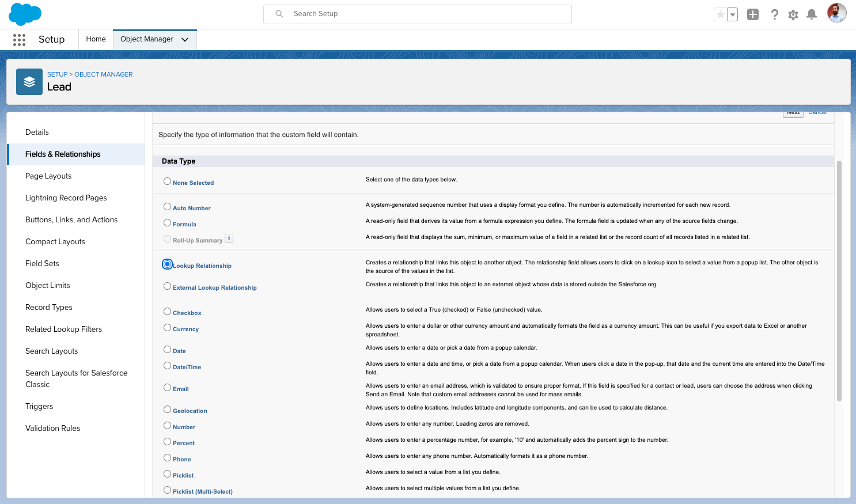856x504 pixels.
Task: Open Search Layouts for Salesforce Classic
Action: tap(76, 379)
